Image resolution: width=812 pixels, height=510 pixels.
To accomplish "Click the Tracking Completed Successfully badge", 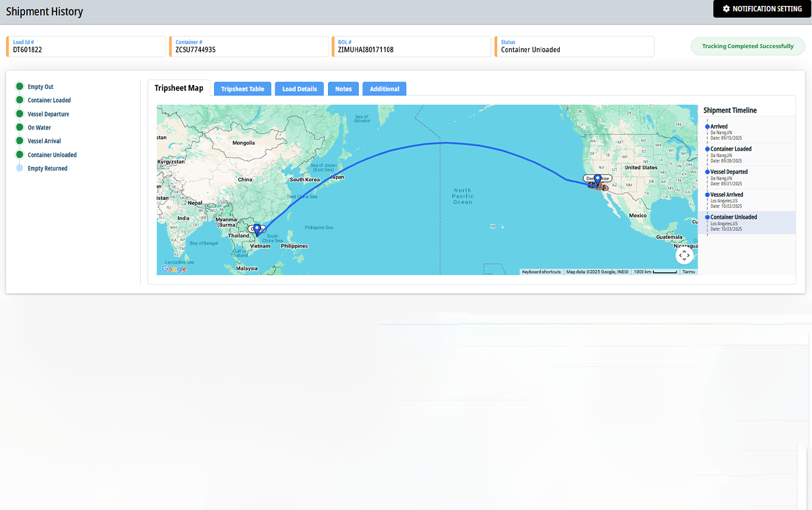I will coord(747,47).
